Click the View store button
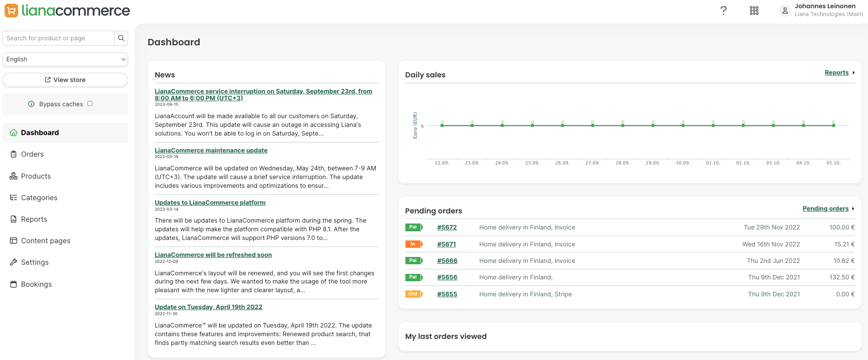Viewport: 868px width, 360px height. coord(65,80)
